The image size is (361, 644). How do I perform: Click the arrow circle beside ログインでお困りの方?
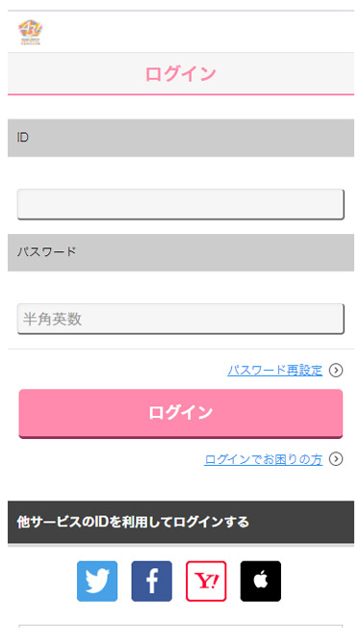[x=336, y=459]
